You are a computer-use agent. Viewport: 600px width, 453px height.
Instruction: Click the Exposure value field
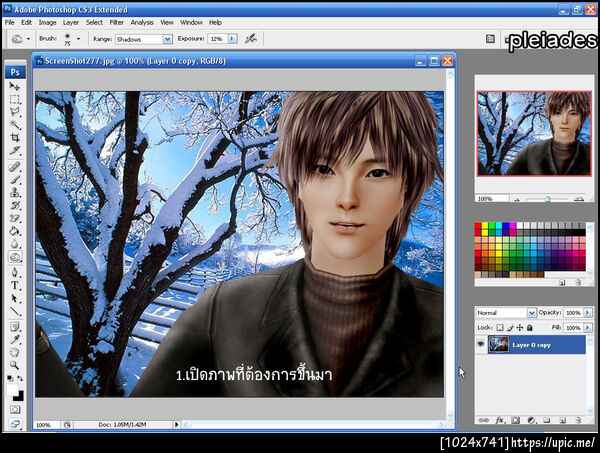coord(217,39)
